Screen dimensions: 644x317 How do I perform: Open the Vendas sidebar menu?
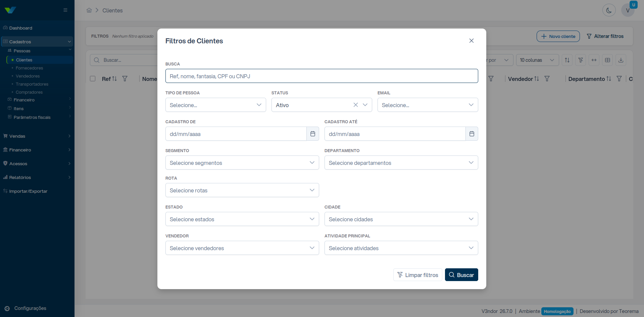(x=37, y=136)
